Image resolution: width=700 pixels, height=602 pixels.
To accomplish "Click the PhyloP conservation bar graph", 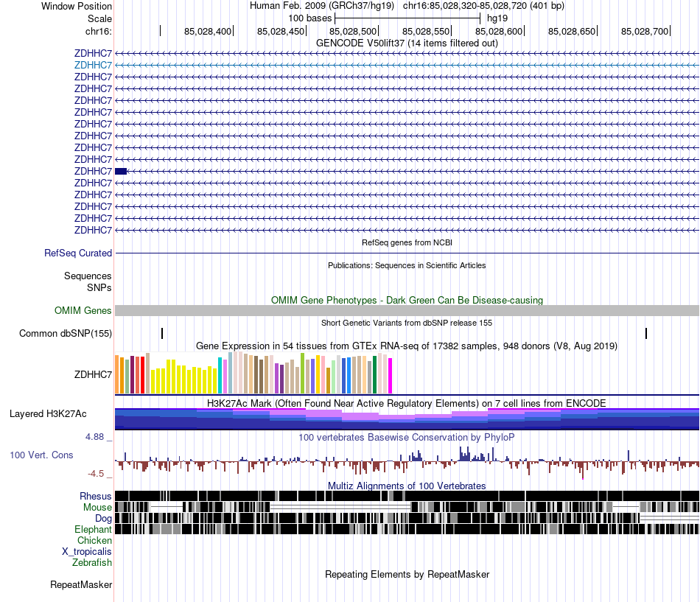I will point(407,462).
